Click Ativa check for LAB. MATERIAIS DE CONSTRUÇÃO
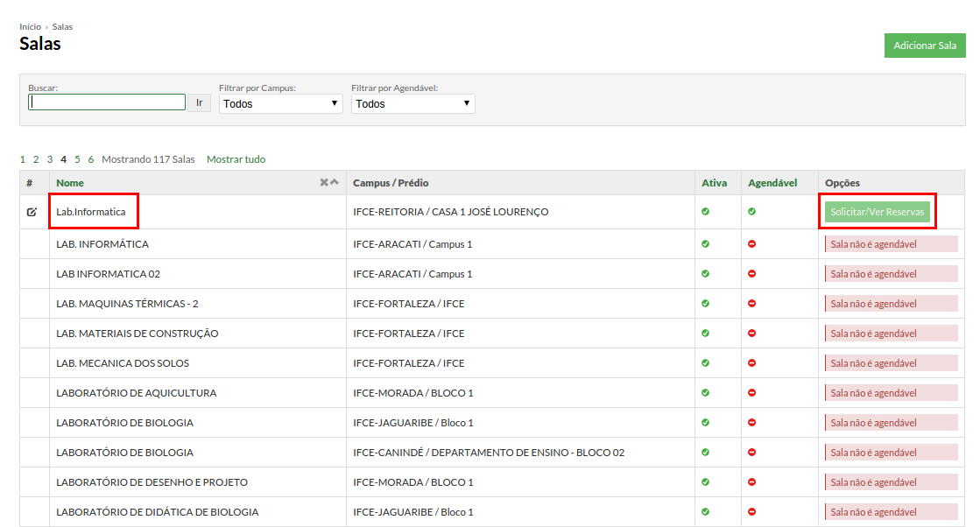This screenshot has width=980, height=527. [706, 334]
